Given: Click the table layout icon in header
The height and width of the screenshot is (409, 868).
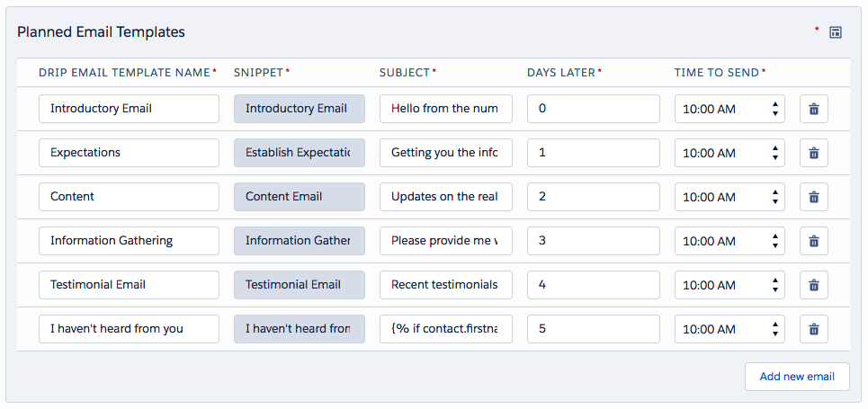Looking at the screenshot, I should (836, 32).
